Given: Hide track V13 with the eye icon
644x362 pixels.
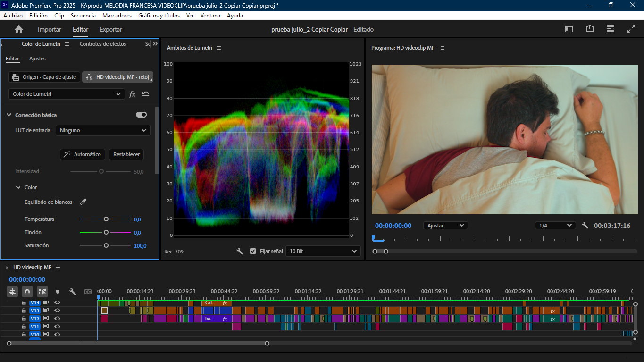Looking at the screenshot, I should [x=57, y=311].
